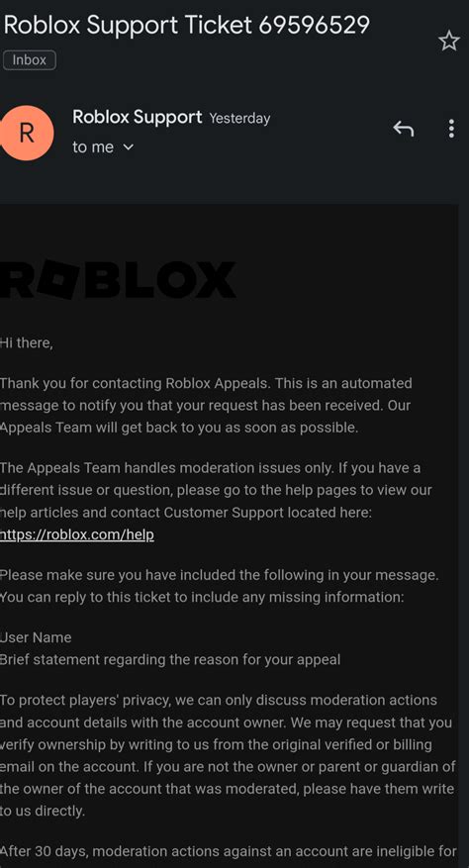The image size is (469, 868).
Task: Click the 'Thank you for contacting Roblox Appeals' paragraph
Action: 206,405
